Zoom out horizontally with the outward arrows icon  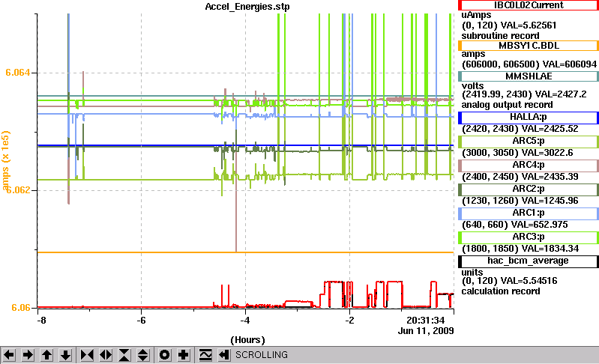pos(106,355)
